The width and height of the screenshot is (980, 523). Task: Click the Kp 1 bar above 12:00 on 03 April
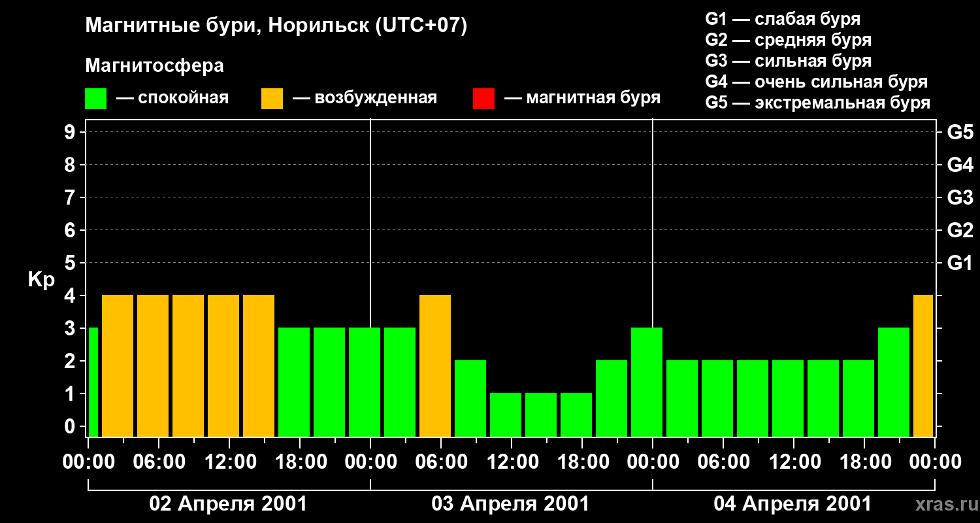tap(506, 415)
